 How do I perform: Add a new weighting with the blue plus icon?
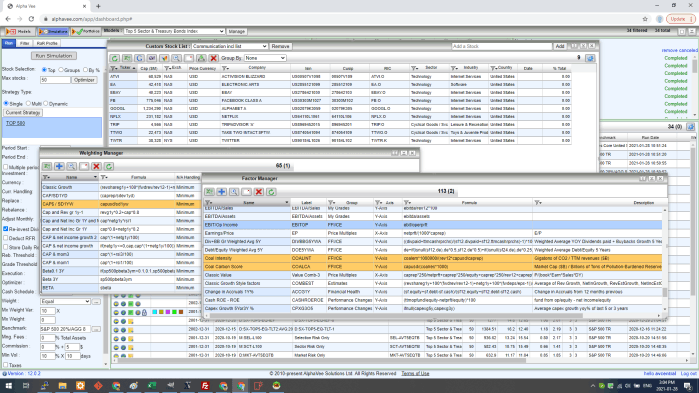tap(59, 166)
